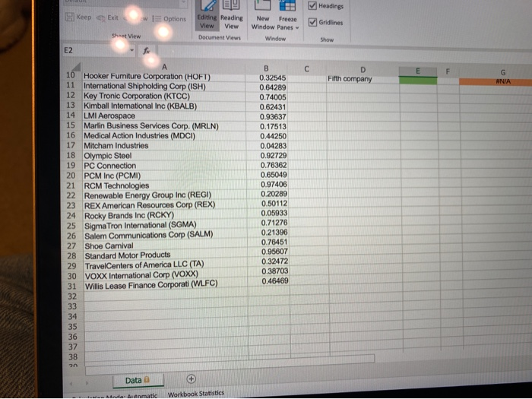Viewport: 532px width, 399px height.
Task: Select row 25 header
Action: [71, 226]
